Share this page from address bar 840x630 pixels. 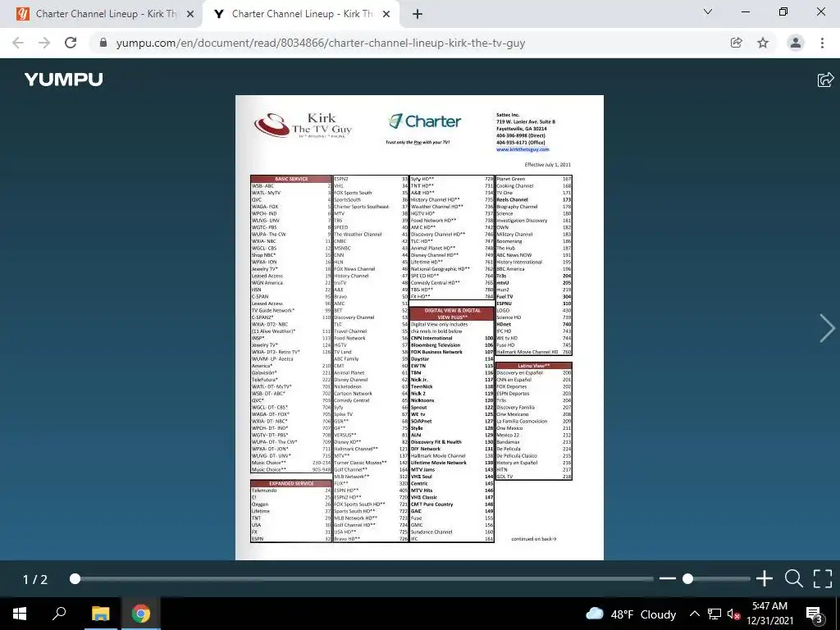click(736, 43)
